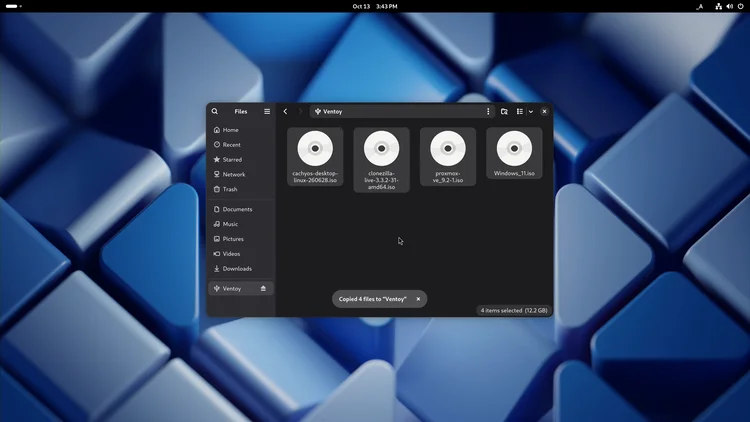750x422 pixels.
Task: Click the volume icon in top bar
Action: (x=729, y=6)
